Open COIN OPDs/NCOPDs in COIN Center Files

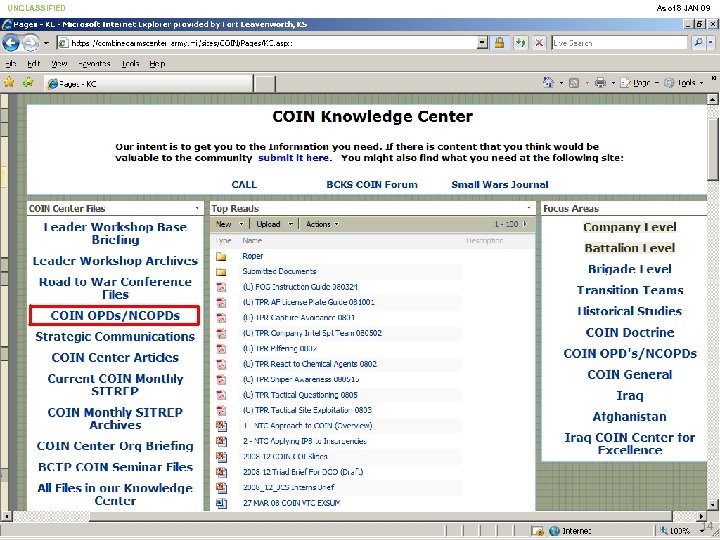[x=115, y=315]
